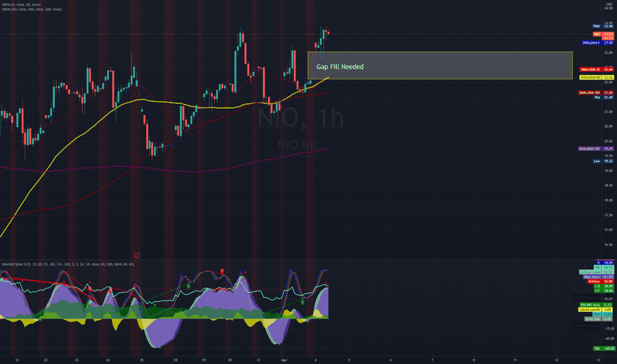Click the '8' date label on time axis

(x=473, y=360)
